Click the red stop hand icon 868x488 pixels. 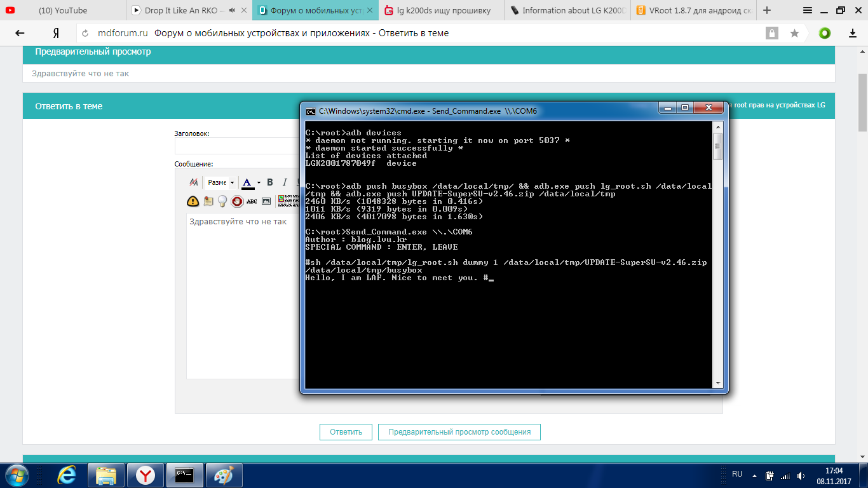[x=237, y=201]
